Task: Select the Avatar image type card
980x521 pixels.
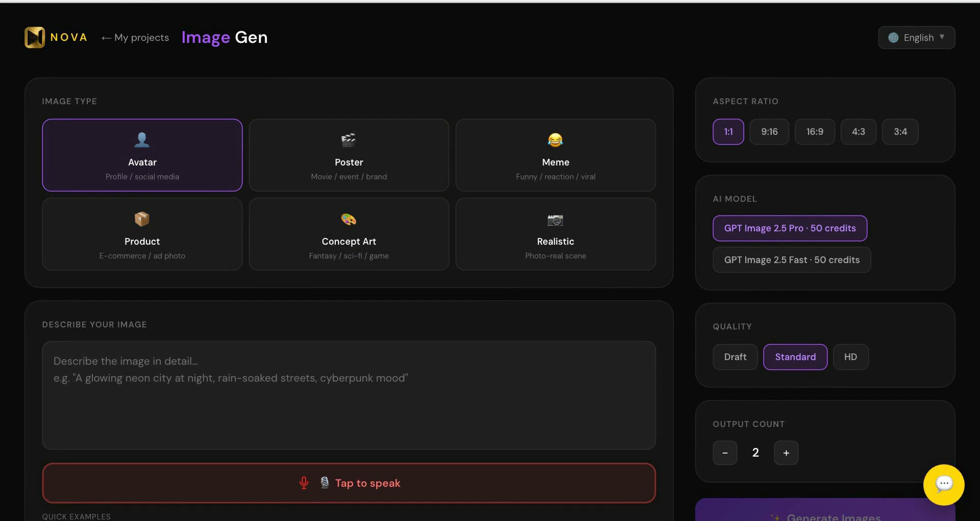Action: [142, 155]
